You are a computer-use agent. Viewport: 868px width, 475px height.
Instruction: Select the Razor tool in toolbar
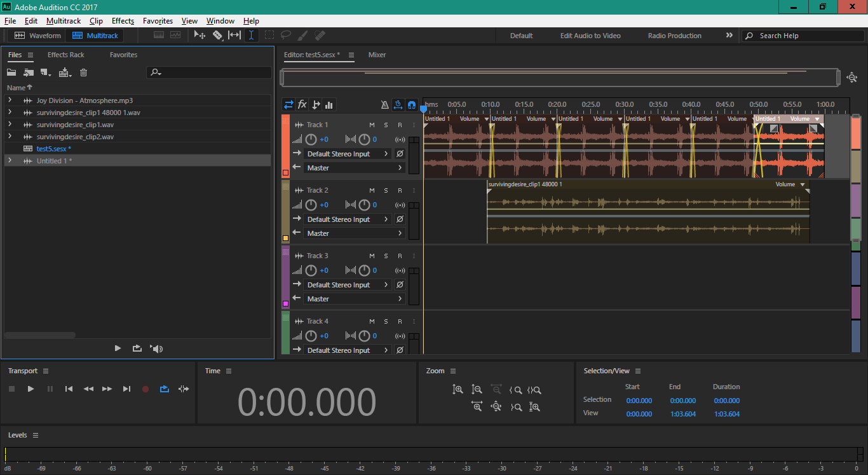click(217, 36)
